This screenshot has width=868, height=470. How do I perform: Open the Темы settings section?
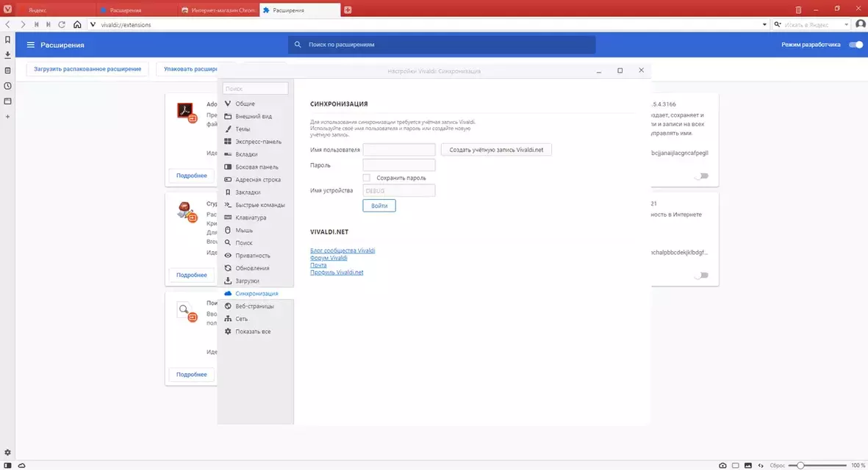tap(256, 129)
